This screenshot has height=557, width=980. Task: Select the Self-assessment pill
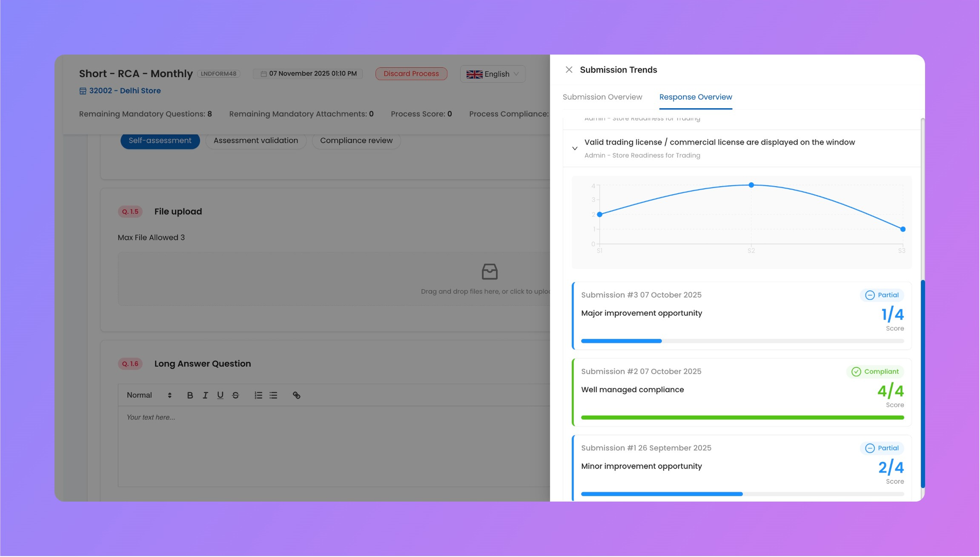point(160,141)
